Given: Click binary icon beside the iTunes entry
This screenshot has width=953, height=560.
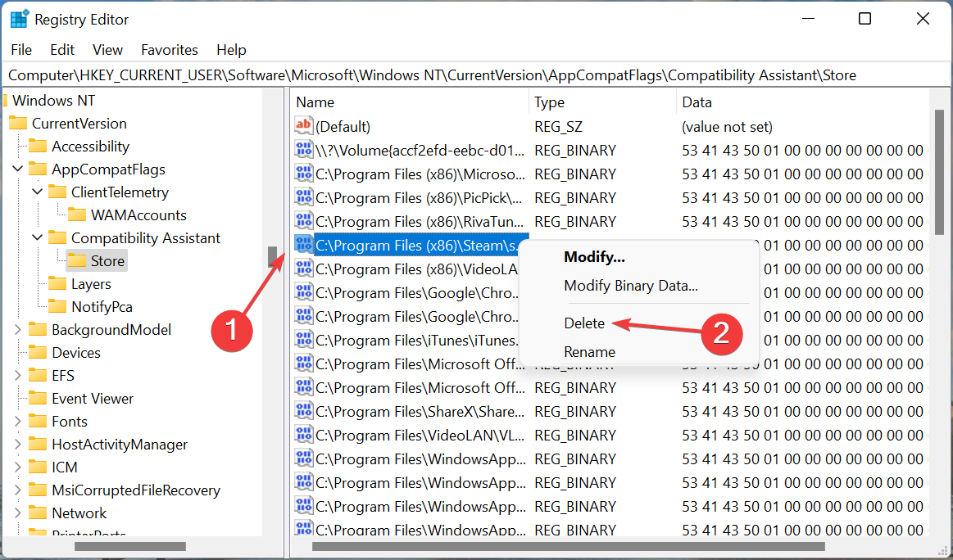Looking at the screenshot, I should [303, 340].
